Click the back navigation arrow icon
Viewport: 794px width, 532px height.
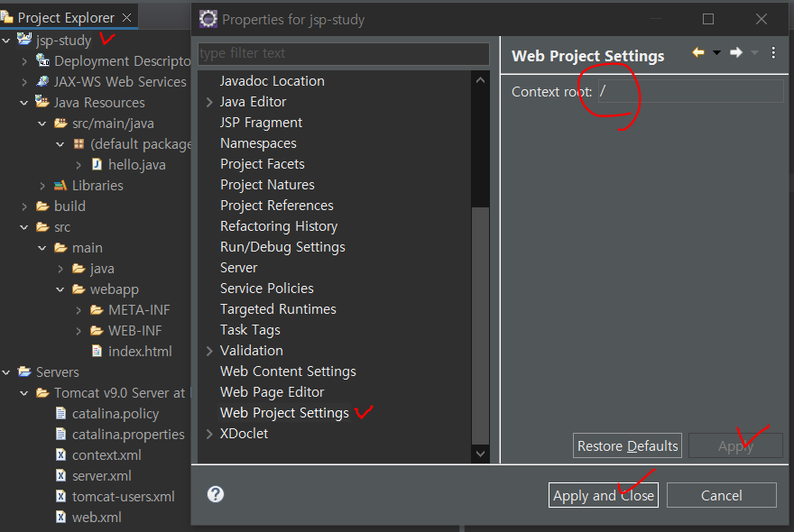pyautogui.click(x=698, y=53)
